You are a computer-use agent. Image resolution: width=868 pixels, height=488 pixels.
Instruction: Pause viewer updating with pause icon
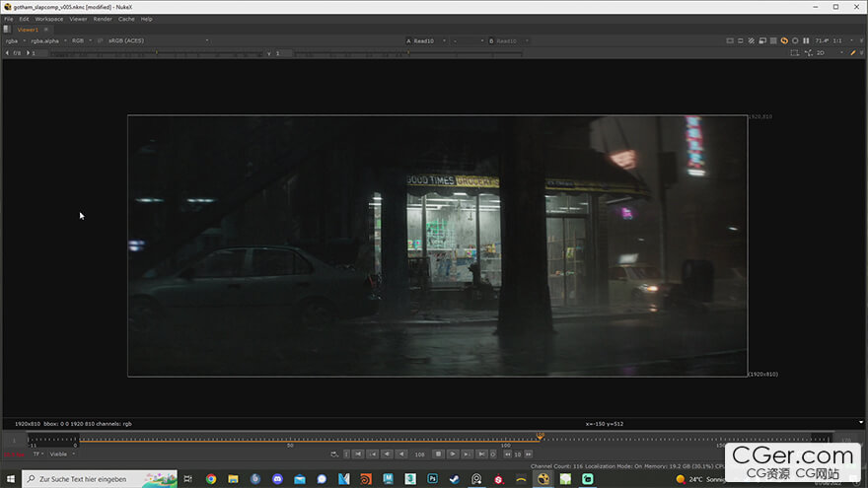coord(806,40)
